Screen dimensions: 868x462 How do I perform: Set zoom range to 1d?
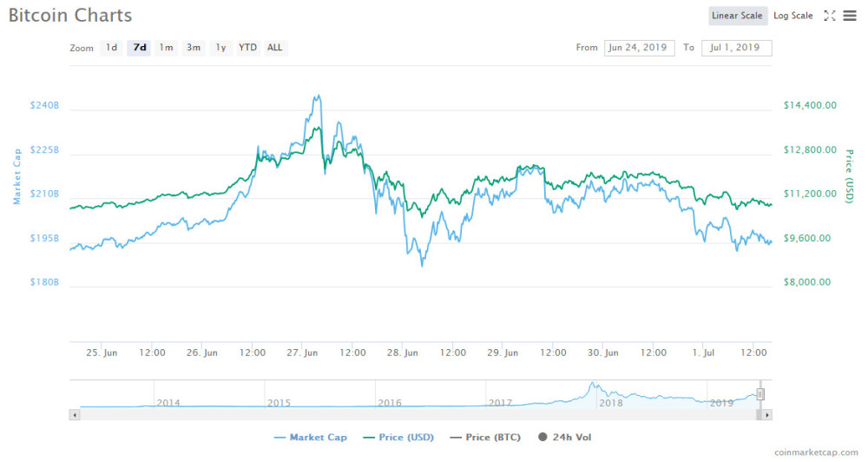point(111,48)
